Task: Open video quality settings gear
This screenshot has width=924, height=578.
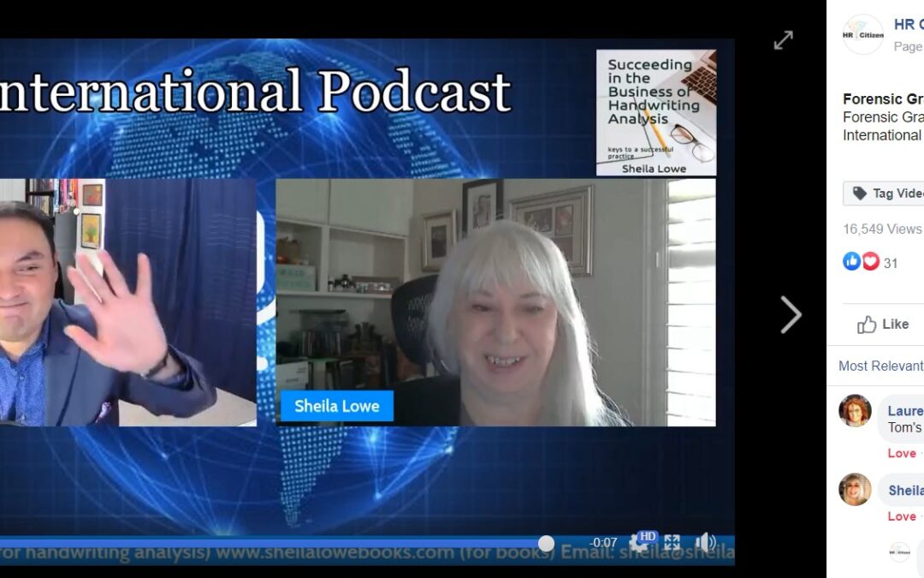Action: (639, 542)
